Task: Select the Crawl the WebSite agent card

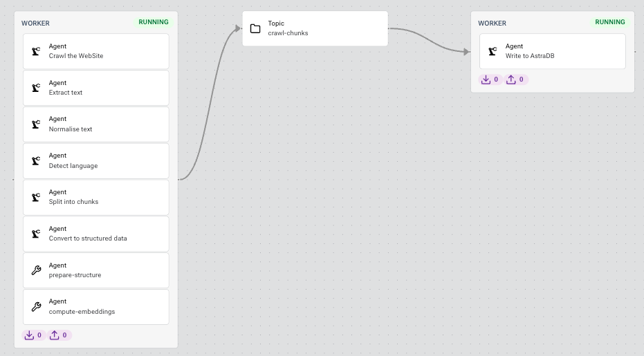Action: tap(96, 51)
